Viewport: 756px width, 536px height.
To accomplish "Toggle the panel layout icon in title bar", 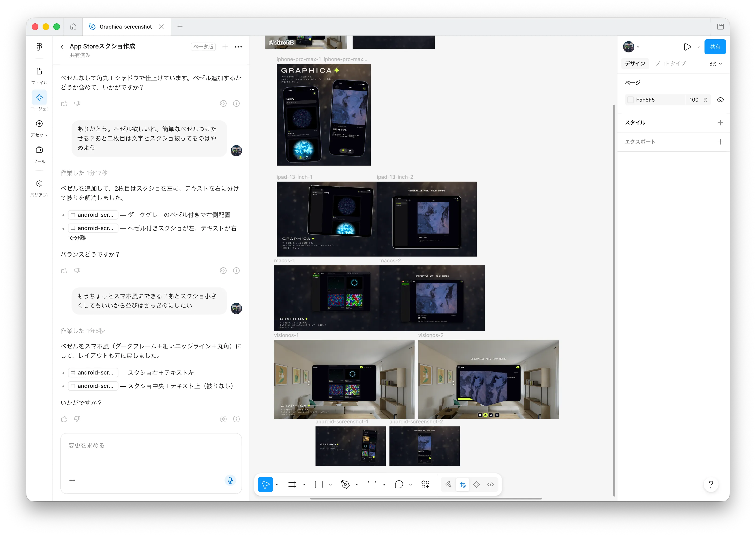I will [x=720, y=26].
